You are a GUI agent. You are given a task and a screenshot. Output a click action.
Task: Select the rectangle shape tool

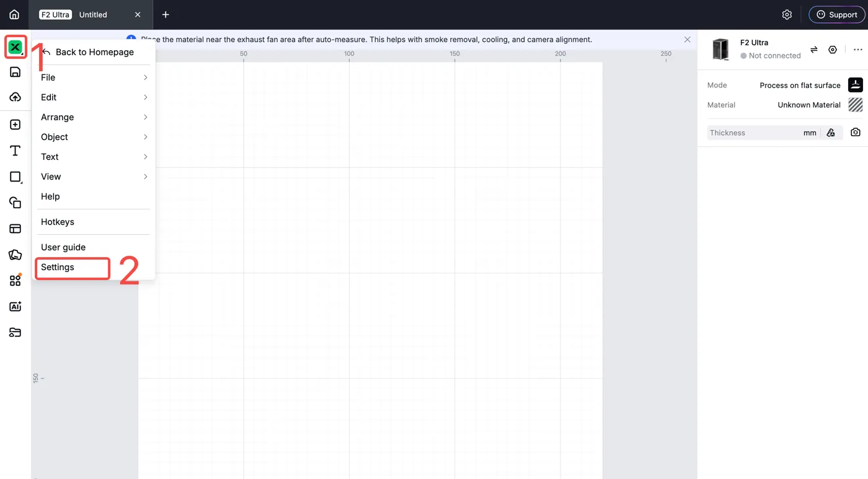coord(15,177)
